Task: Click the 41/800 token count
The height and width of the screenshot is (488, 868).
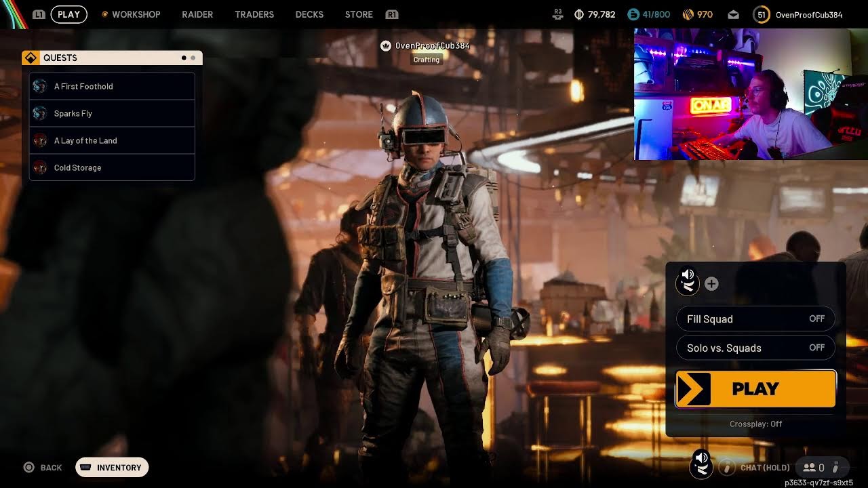Action: [656, 14]
